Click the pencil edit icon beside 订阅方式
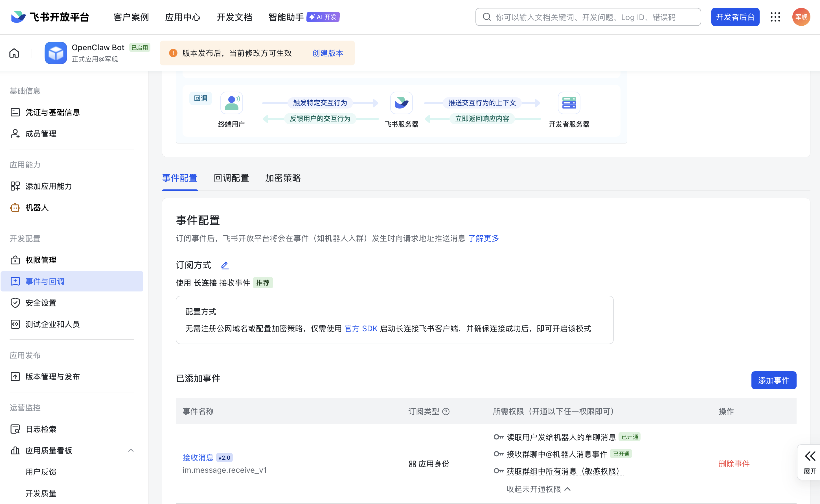 225,265
